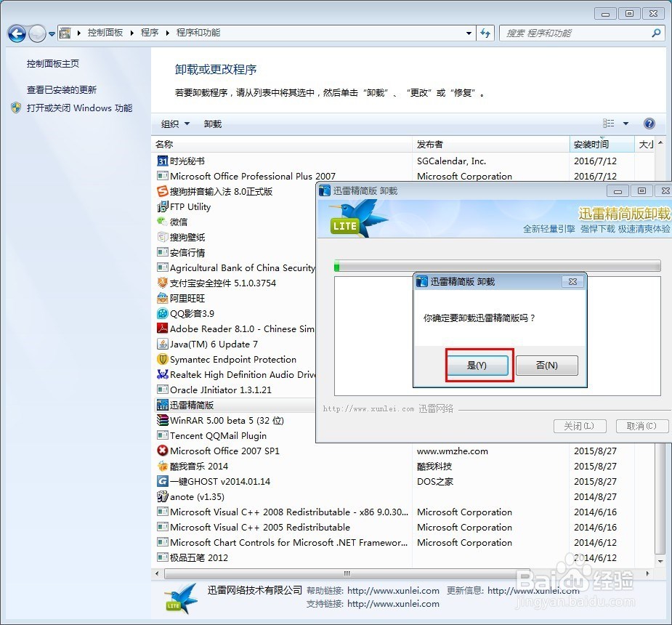Open the recent pages dropdown arrow
This screenshot has height=625, width=672.
(x=52, y=33)
